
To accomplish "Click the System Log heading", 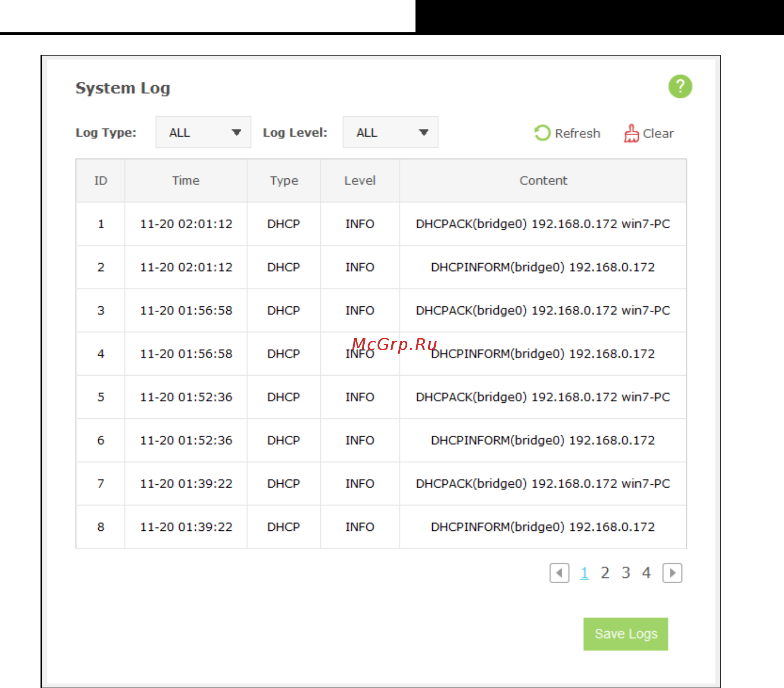I will [123, 88].
